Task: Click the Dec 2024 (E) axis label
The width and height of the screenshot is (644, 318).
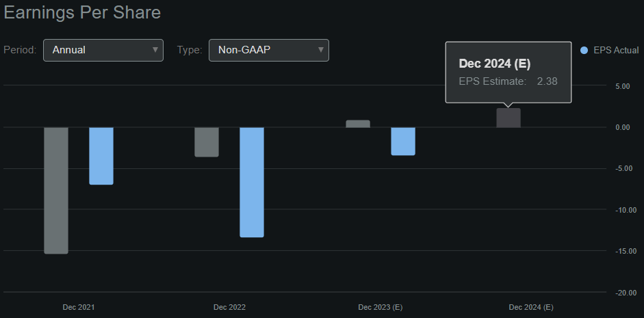Action: click(531, 307)
